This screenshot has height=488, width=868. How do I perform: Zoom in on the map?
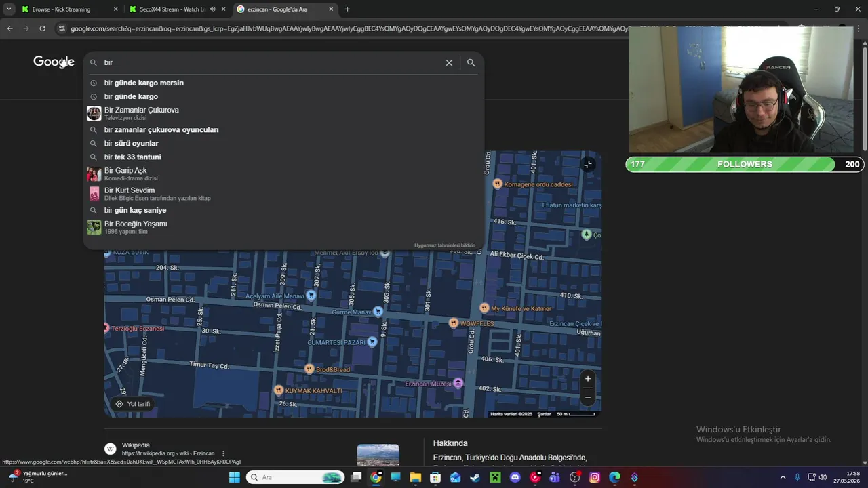click(x=588, y=379)
